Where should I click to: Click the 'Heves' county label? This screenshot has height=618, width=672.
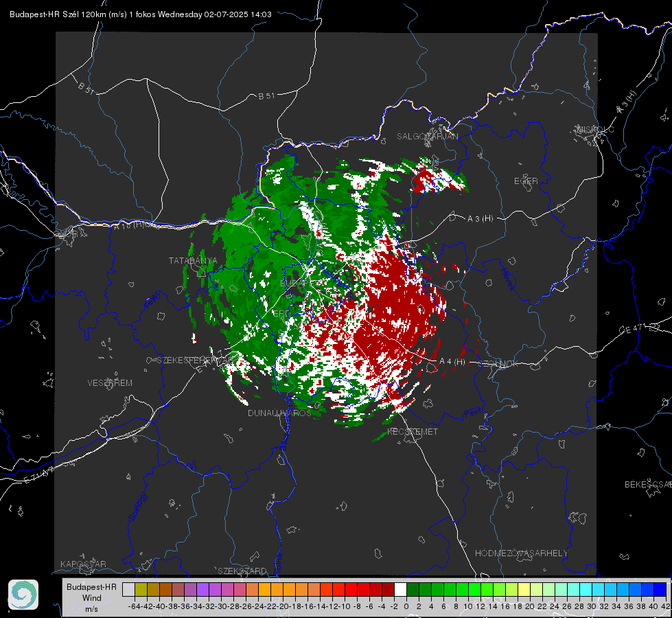(x=507, y=279)
